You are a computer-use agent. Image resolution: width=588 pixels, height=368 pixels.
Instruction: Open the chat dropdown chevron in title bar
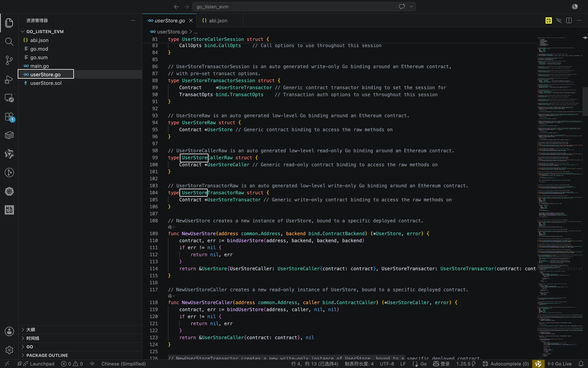pos(411,7)
